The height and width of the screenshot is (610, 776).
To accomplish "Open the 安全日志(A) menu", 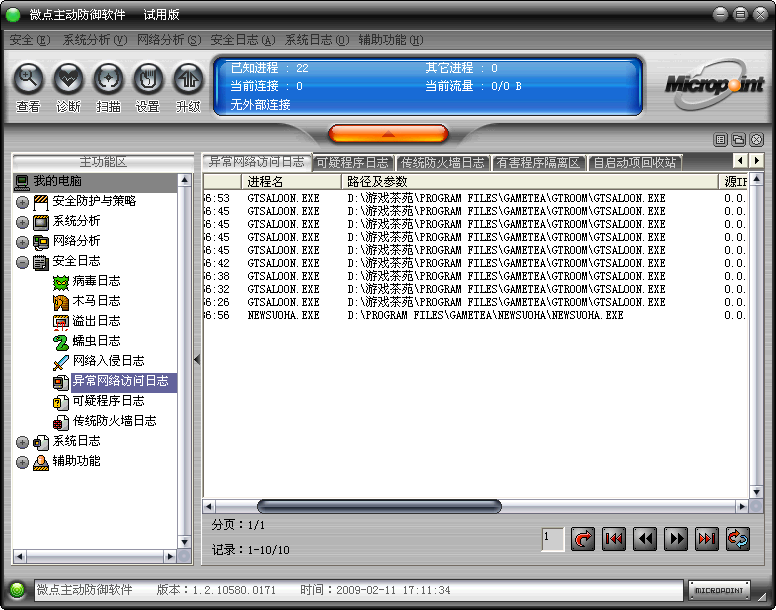I will pyautogui.click(x=242, y=40).
